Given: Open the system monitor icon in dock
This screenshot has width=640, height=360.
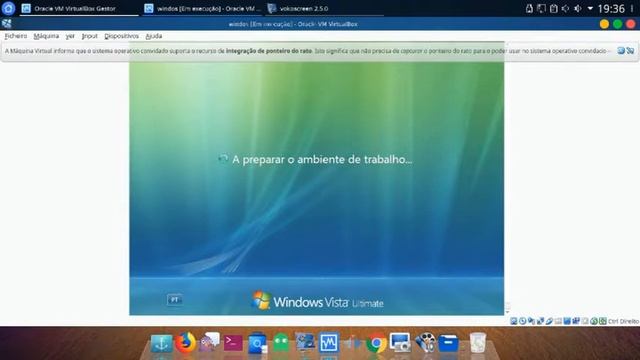Looking at the screenshot, I should click(329, 343).
